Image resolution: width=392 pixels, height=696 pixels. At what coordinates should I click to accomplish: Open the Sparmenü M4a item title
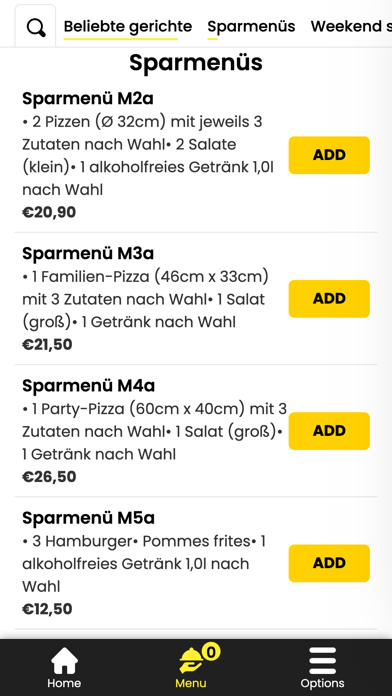tap(88, 386)
